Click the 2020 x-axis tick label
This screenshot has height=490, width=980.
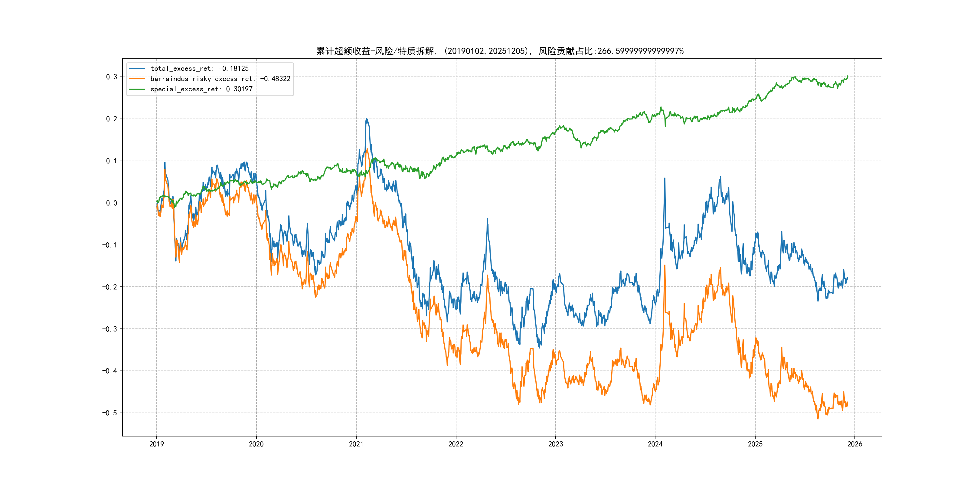256,444
